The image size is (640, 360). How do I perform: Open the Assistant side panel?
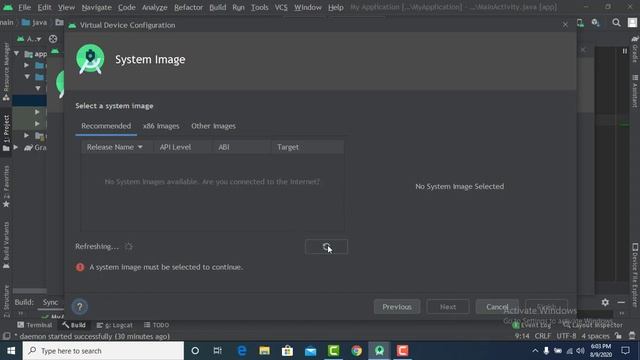[635, 91]
